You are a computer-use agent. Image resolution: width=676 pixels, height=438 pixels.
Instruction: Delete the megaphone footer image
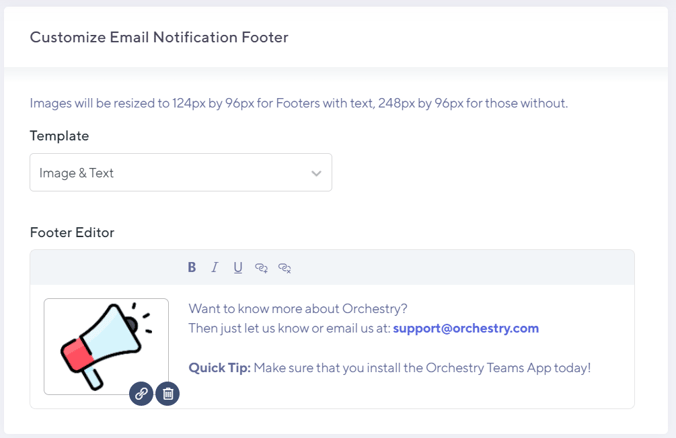(x=168, y=394)
